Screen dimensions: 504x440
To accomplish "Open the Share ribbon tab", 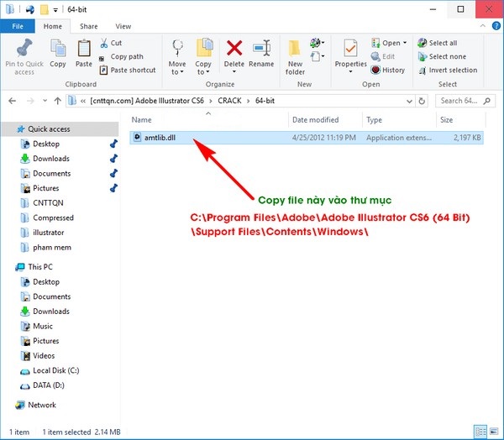I will (88, 26).
